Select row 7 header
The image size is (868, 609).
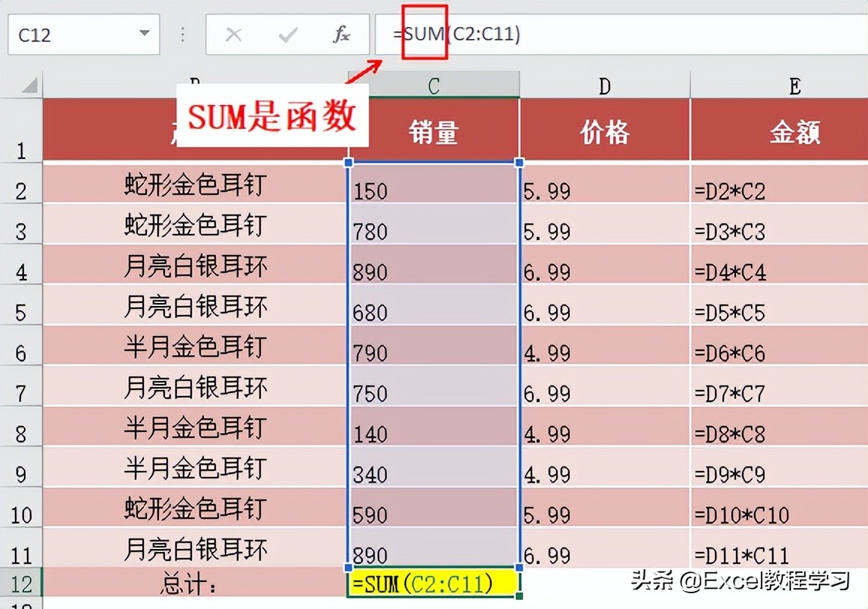(21, 385)
